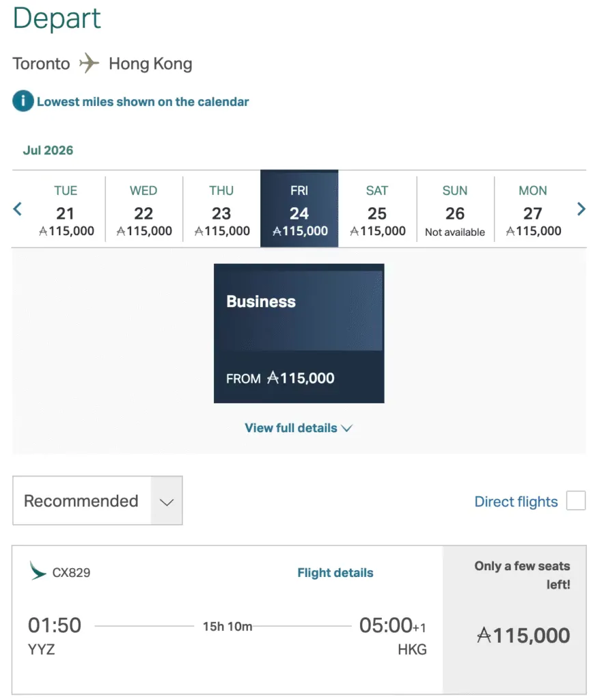Image resolution: width=591 pixels, height=700 pixels.
Task: Click the blue info icon beside the Lowest miles notice
Action: 23,101
